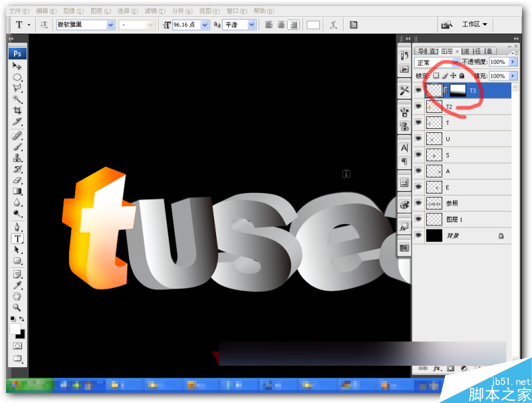Open the 文件 menu
Viewport: 532px width, 403px height.
19,11
